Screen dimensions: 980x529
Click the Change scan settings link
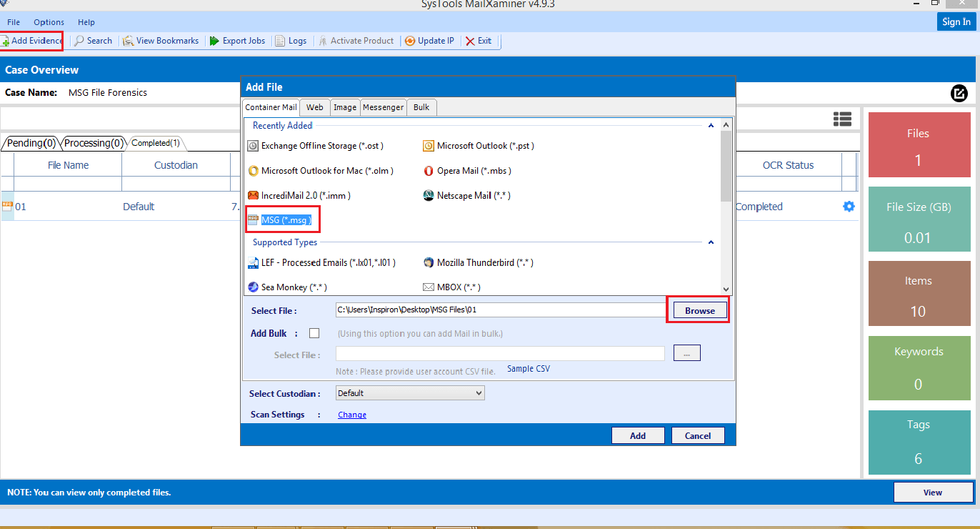click(352, 415)
